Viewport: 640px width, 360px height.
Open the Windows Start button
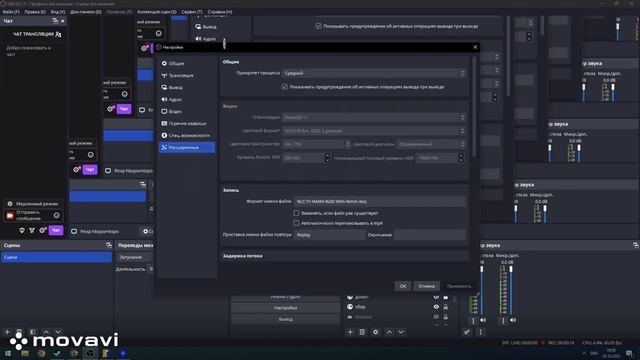[x=8, y=353]
